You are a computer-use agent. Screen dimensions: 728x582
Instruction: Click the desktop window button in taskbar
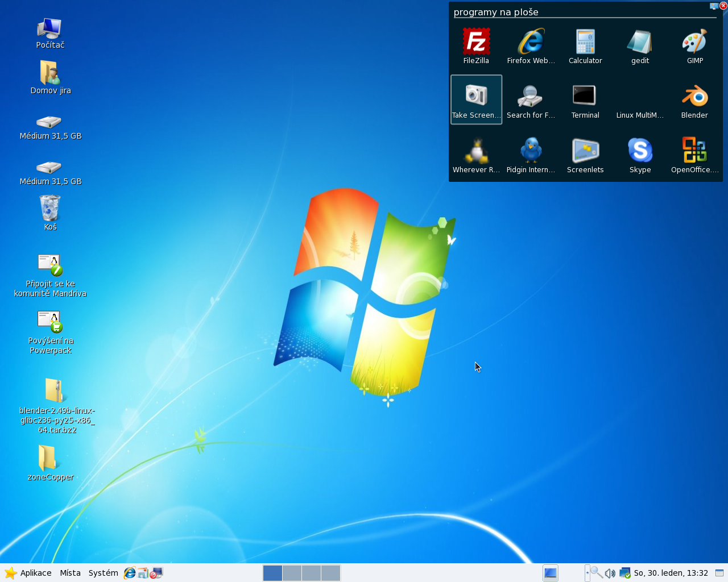tap(550, 573)
